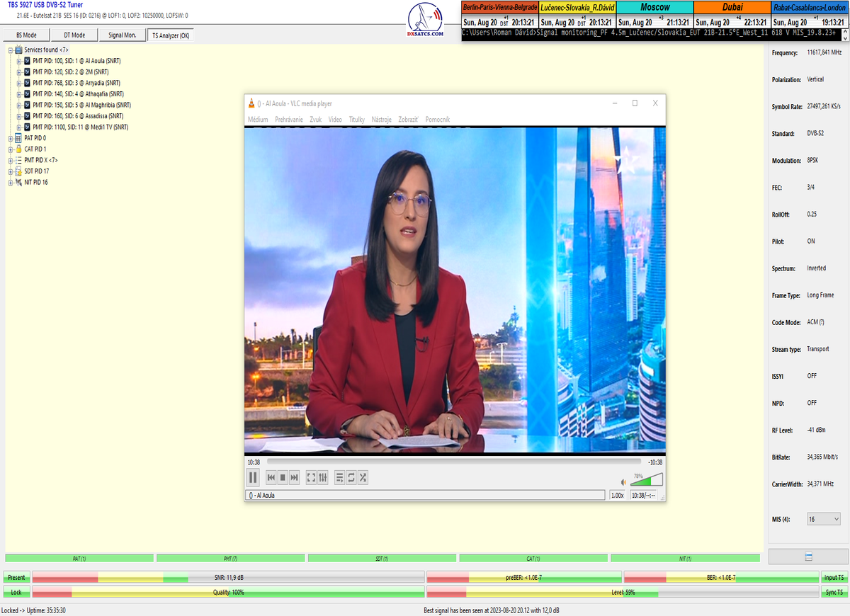This screenshot has height=616, width=850.
Task: Click the VLC stop playback button
Action: pyautogui.click(x=283, y=478)
